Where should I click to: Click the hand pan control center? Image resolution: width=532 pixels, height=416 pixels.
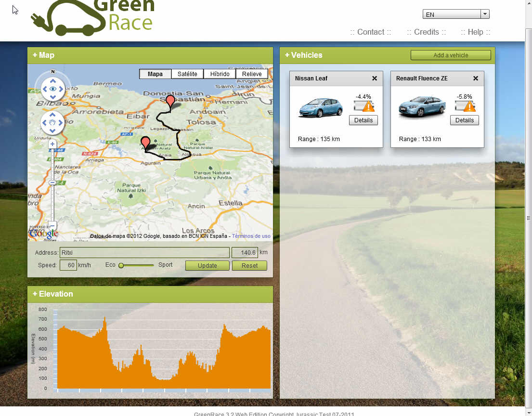(x=52, y=122)
